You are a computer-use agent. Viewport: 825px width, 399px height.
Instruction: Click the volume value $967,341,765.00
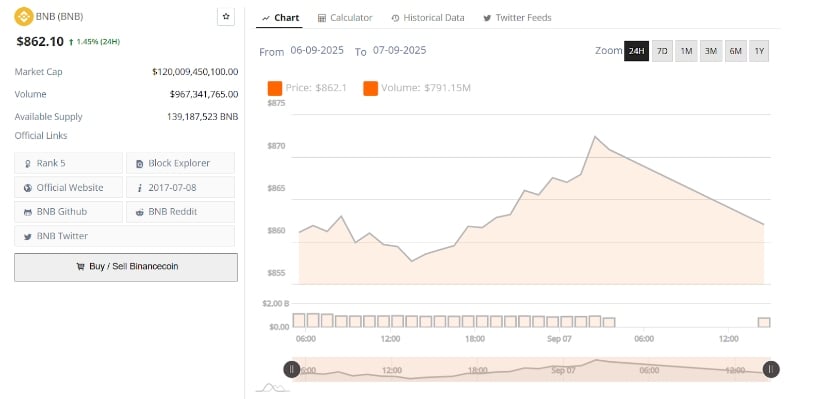204,94
